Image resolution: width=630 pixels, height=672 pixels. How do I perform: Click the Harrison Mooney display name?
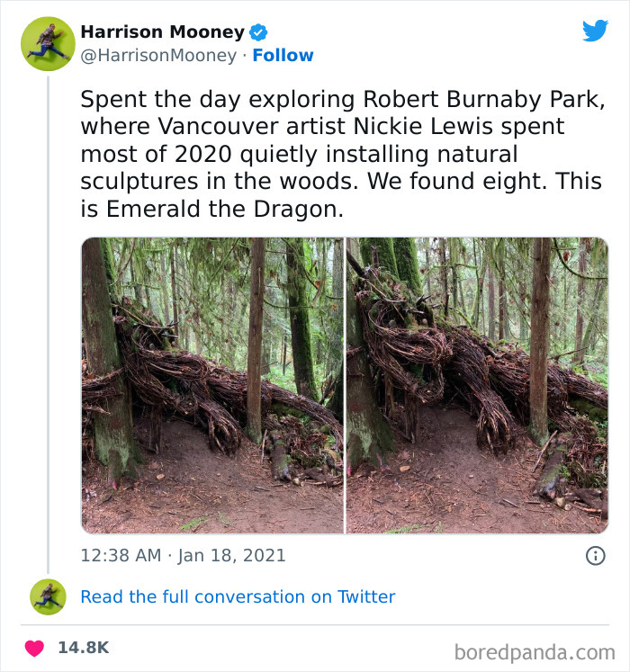162,32
